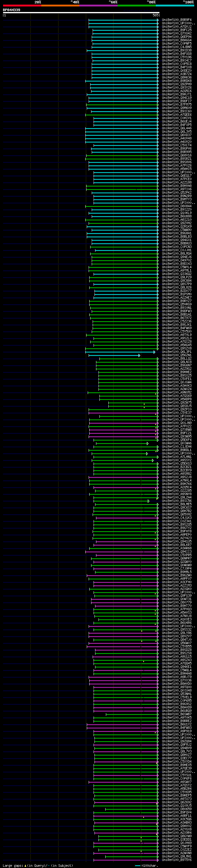Open UniRef100_A2Z9G2 entry

click(177, 369)
